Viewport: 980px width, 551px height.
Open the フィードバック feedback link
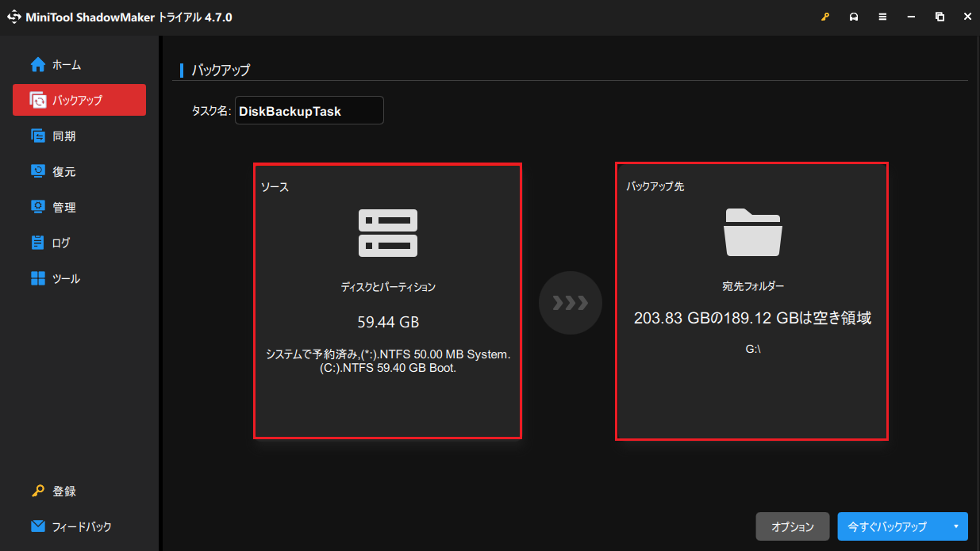81,526
